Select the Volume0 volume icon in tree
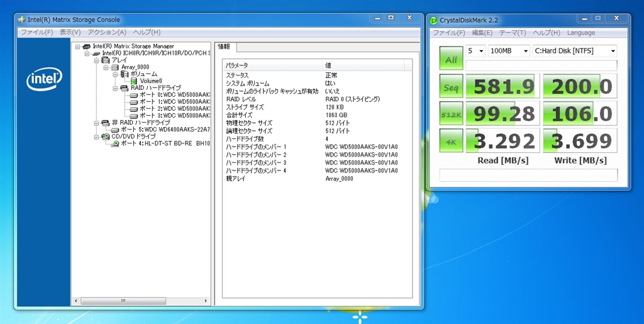This screenshot has width=644, height=324. click(x=134, y=81)
